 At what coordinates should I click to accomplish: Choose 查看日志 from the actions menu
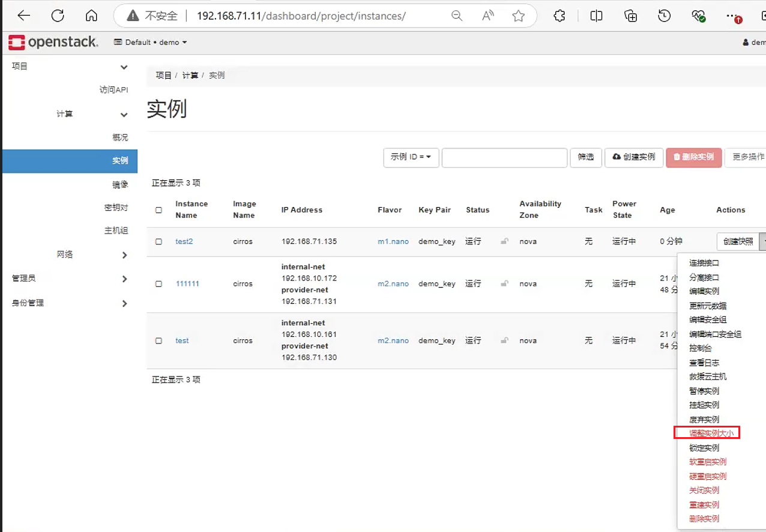click(704, 363)
